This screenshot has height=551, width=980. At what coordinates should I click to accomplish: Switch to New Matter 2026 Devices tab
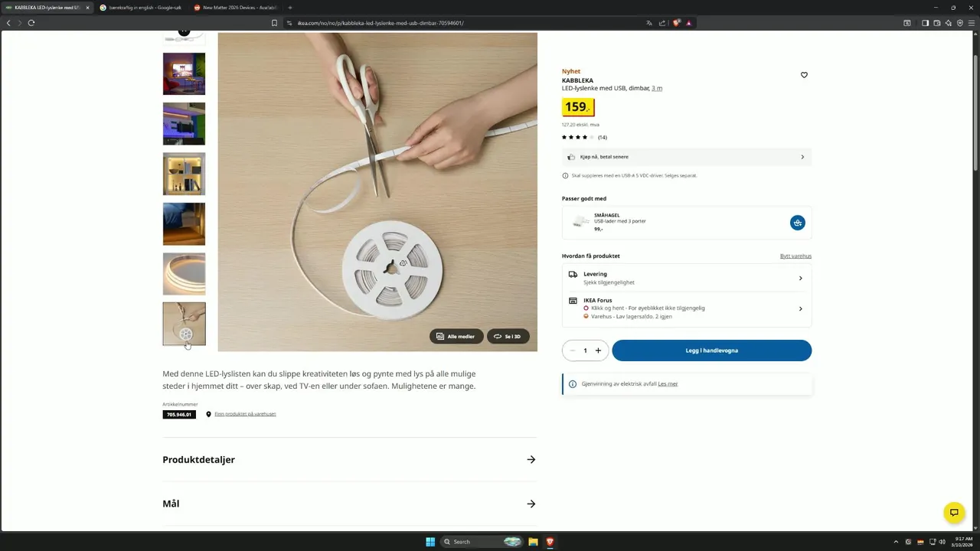click(236, 8)
